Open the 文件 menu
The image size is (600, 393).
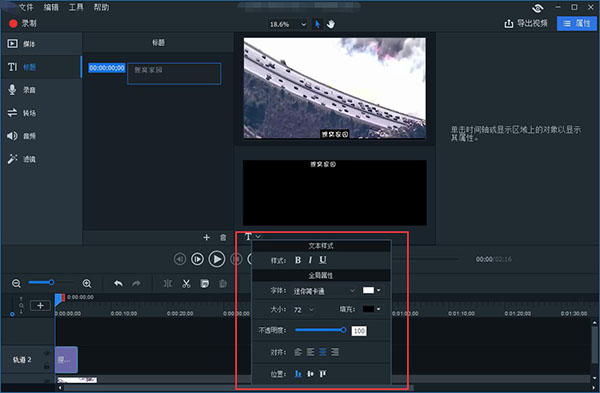click(x=26, y=7)
